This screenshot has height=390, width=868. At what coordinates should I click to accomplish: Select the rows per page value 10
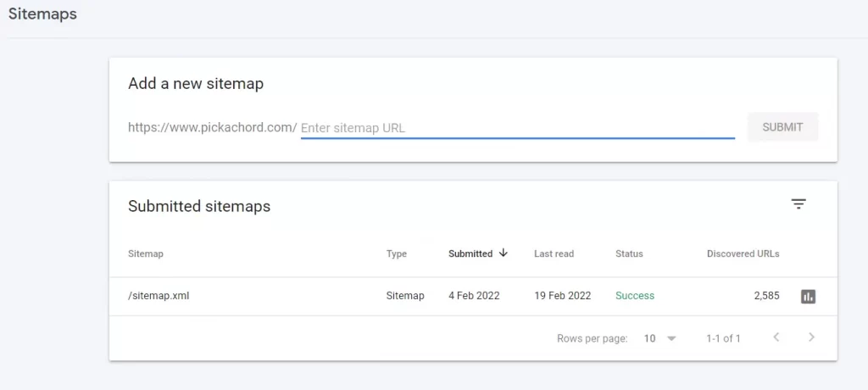click(x=649, y=338)
